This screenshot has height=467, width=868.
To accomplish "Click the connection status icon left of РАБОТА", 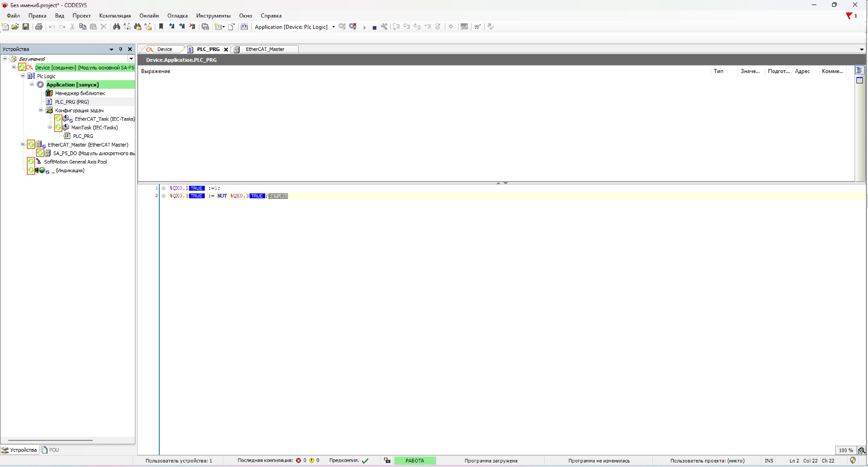I will (x=387, y=460).
